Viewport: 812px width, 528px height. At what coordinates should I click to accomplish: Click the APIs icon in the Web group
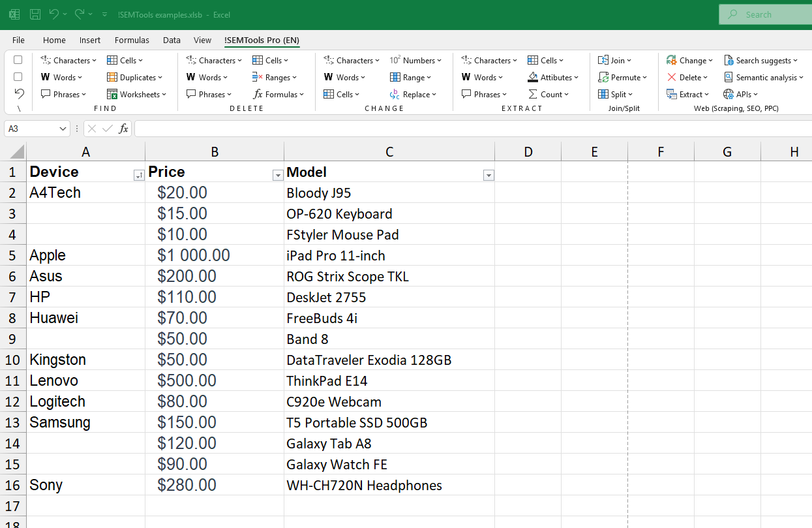pyautogui.click(x=741, y=94)
